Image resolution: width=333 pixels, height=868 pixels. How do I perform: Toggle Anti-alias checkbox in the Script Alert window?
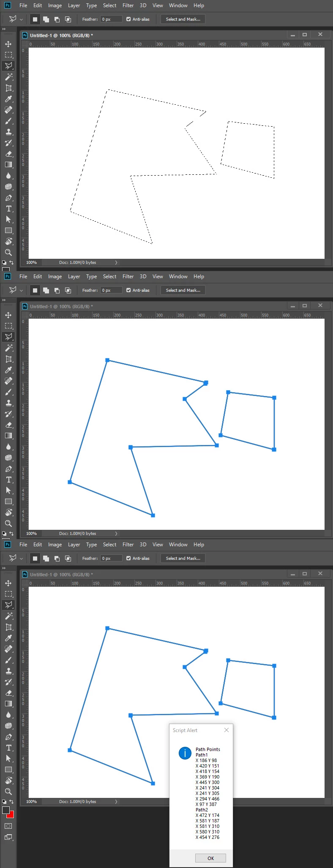coord(128,558)
